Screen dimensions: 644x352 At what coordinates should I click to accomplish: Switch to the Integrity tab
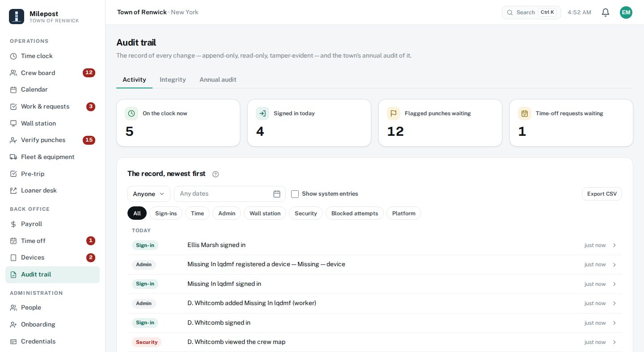click(173, 80)
